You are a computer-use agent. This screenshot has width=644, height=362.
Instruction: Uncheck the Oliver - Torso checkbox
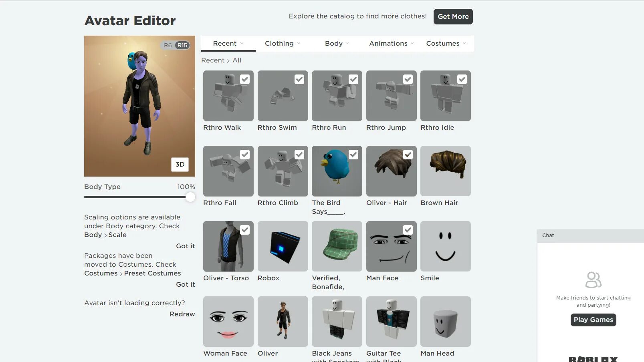click(245, 230)
